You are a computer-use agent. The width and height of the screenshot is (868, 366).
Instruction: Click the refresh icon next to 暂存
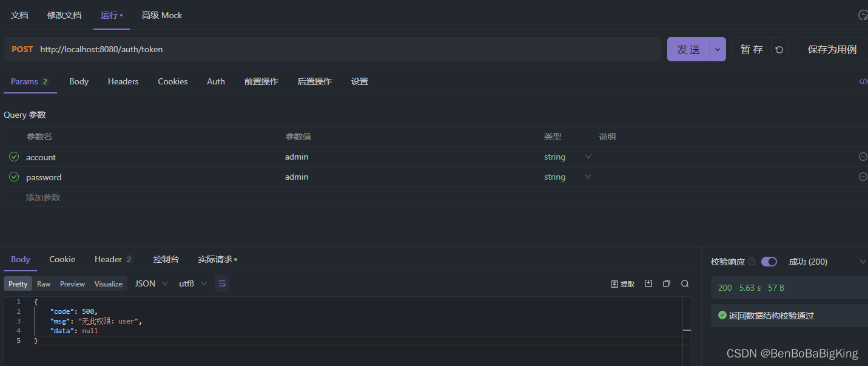(x=779, y=49)
